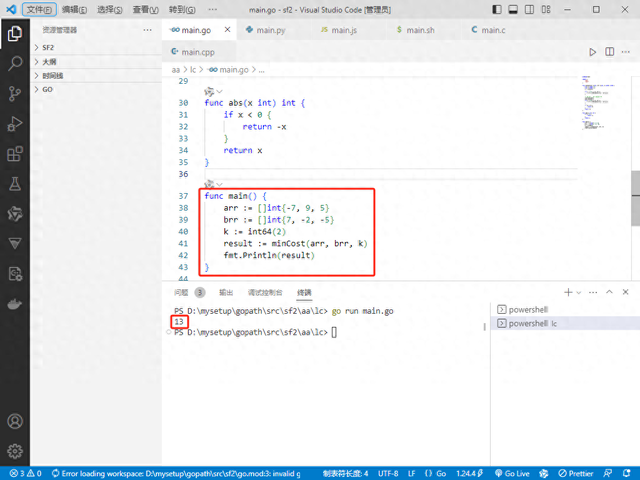Switch to the main.cpp tab
640x480 pixels.
point(198,52)
